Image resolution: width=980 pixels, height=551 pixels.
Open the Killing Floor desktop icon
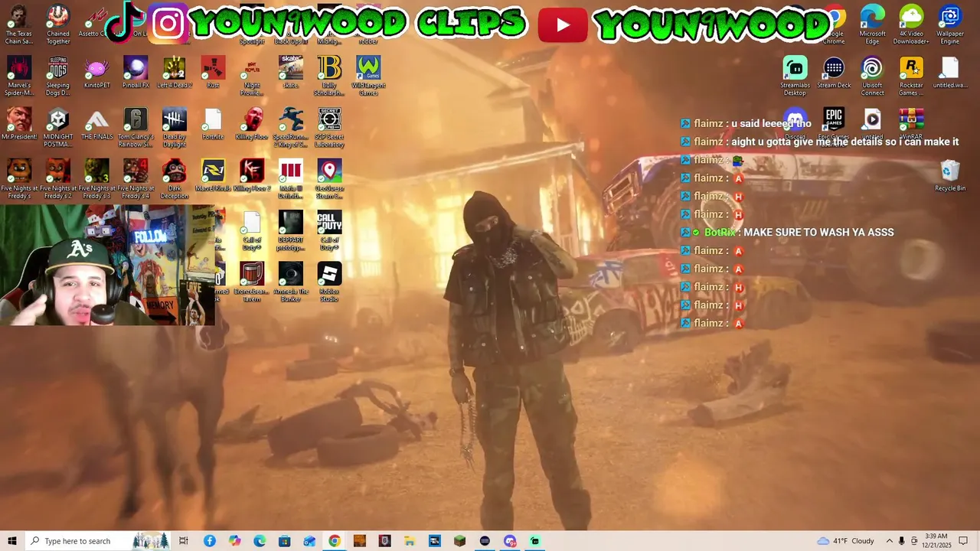[252, 124]
